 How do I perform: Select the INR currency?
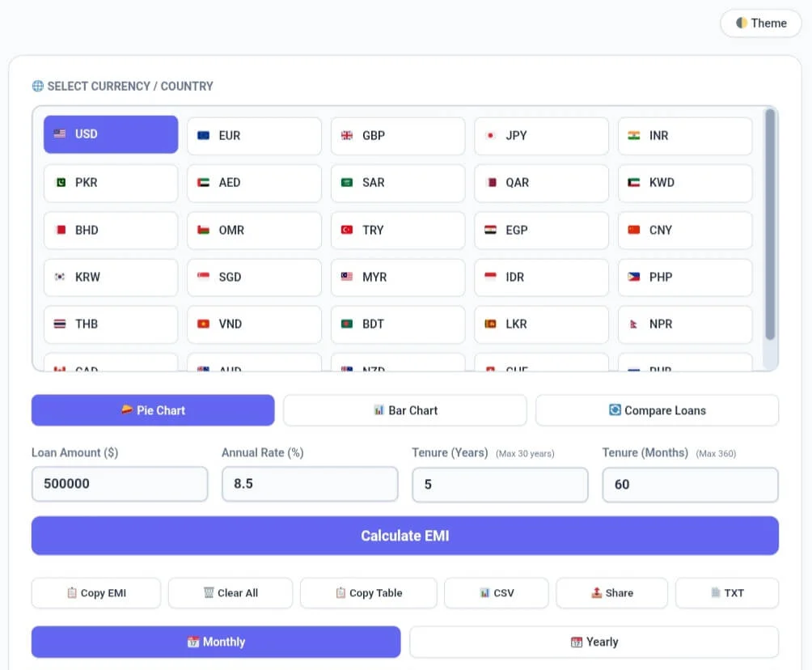684,134
